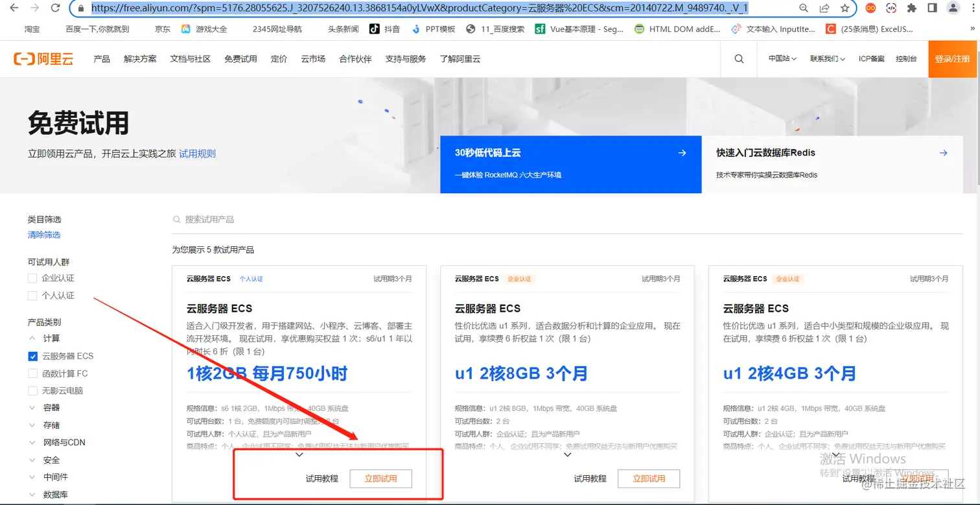Toggle the browser side panel icon
This screenshot has height=505, width=980.
point(932,8)
